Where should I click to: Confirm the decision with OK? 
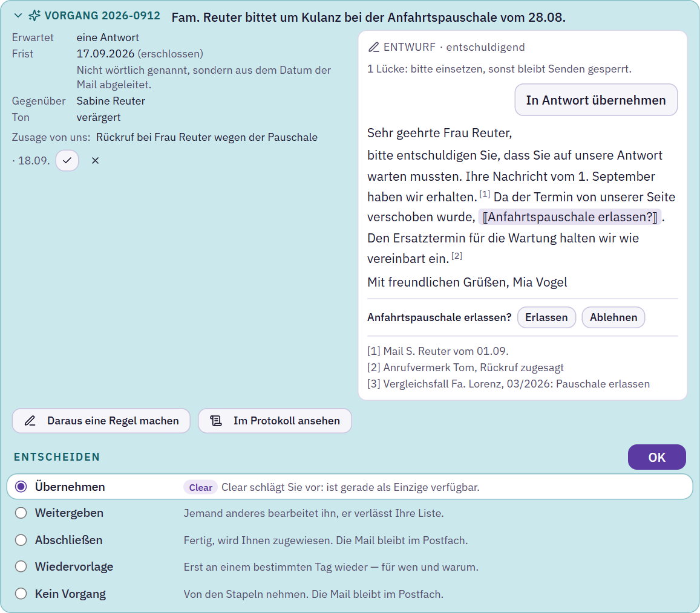(656, 457)
